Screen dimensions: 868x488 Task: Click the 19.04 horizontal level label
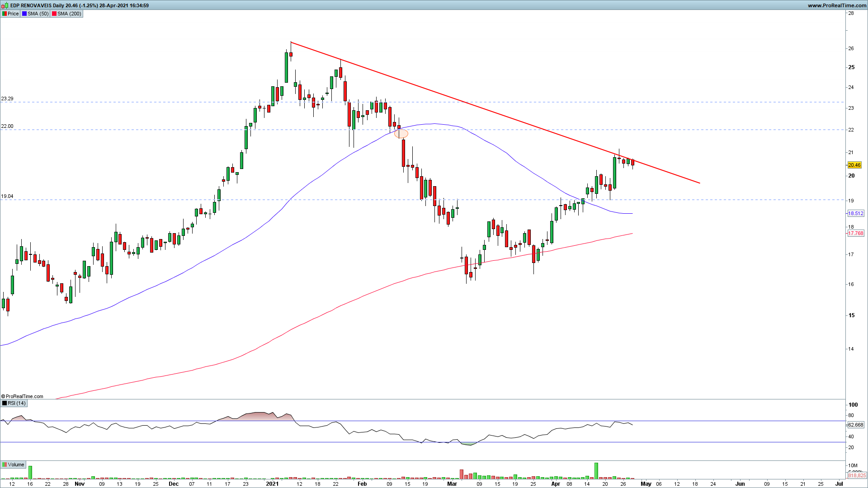point(7,197)
